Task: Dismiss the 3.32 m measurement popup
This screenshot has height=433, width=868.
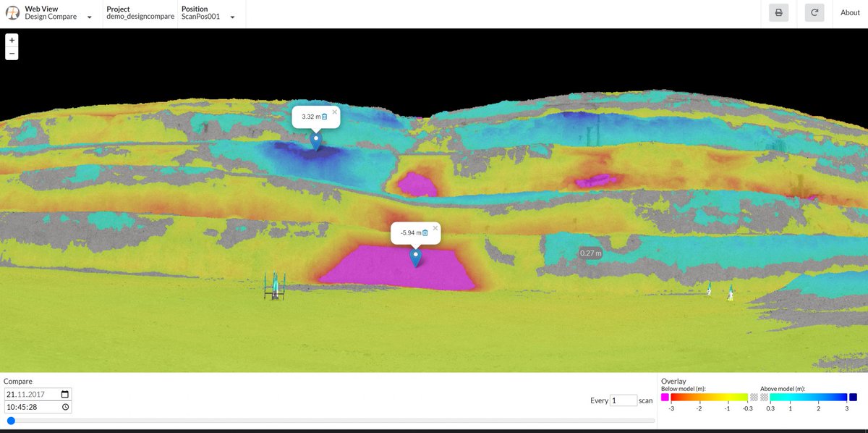Action: (x=334, y=112)
